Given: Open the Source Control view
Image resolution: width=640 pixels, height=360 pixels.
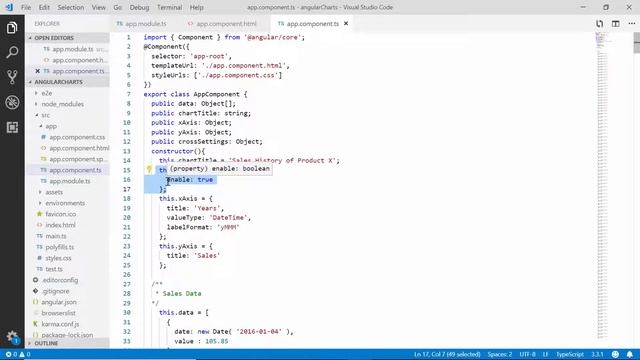Looking at the screenshot, I should (12, 77).
